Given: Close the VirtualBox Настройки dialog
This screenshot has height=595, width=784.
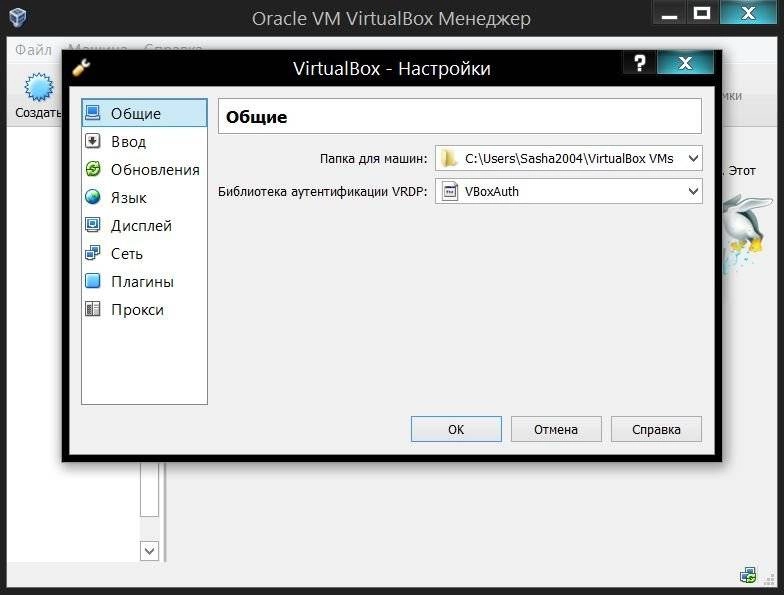Looking at the screenshot, I should click(x=686, y=63).
